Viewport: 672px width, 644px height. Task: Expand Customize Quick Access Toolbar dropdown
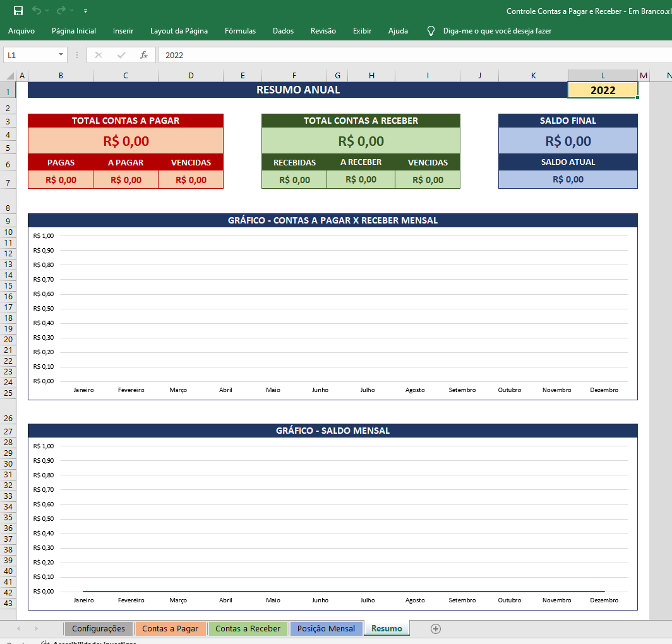[85, 11]
